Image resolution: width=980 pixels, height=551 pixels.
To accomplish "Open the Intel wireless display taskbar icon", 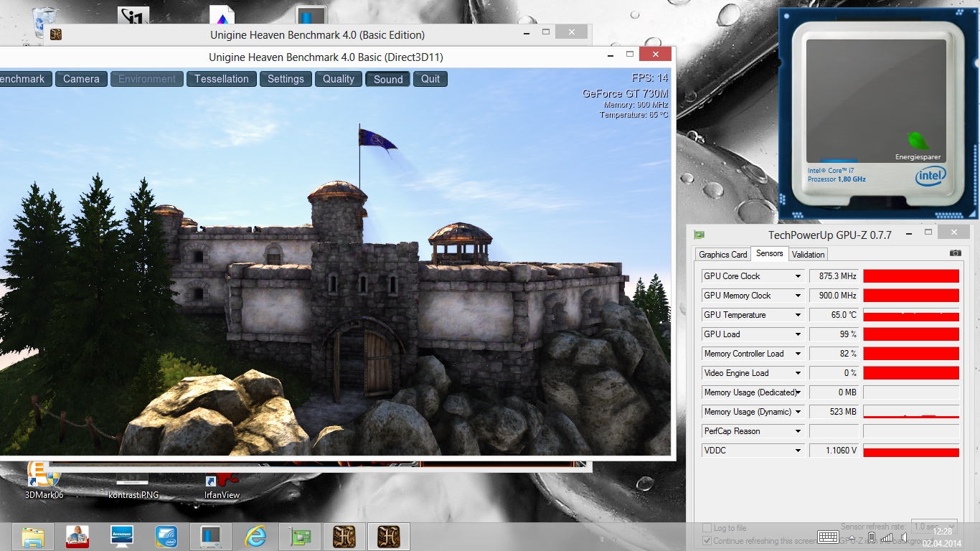I will 166,537.
